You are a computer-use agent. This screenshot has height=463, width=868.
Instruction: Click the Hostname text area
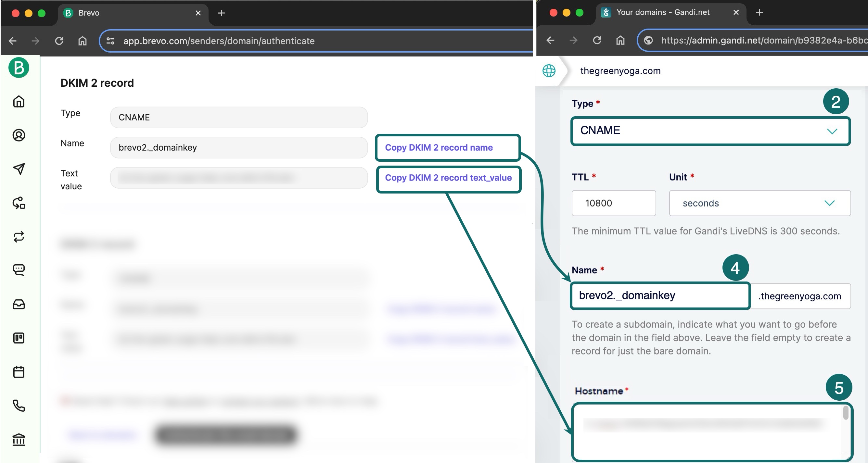712,432
